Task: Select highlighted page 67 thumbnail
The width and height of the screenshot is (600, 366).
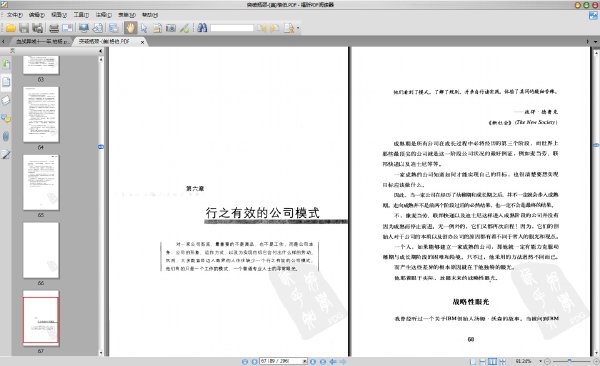Action: pos(41,318)
